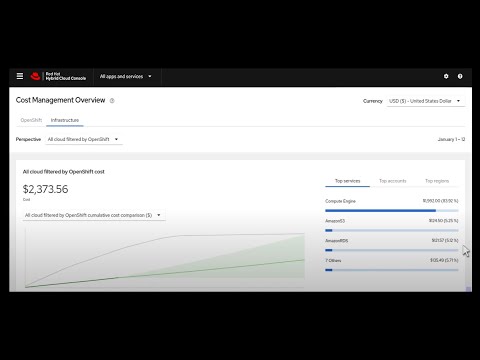Viewport: 480px width, 360px height.
Task: Click the AmazonRDS service label
Action: [337, 241]
